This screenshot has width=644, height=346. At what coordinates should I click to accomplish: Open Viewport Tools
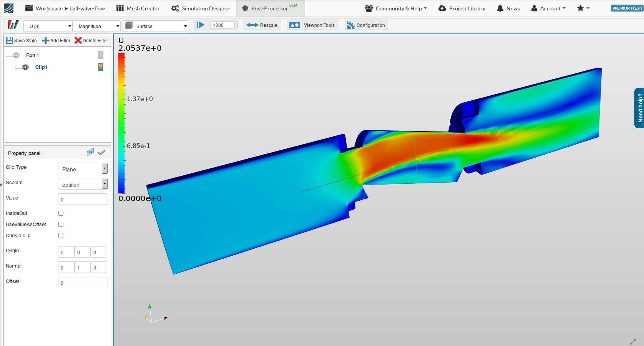(313, 25)
